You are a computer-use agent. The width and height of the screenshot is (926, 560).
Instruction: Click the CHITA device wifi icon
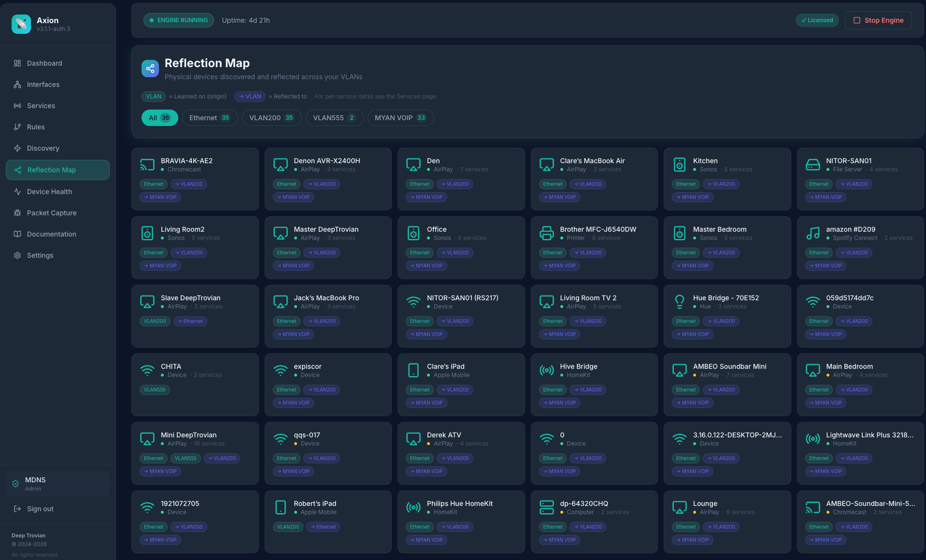pyautogui.click(x=147, y=370)
